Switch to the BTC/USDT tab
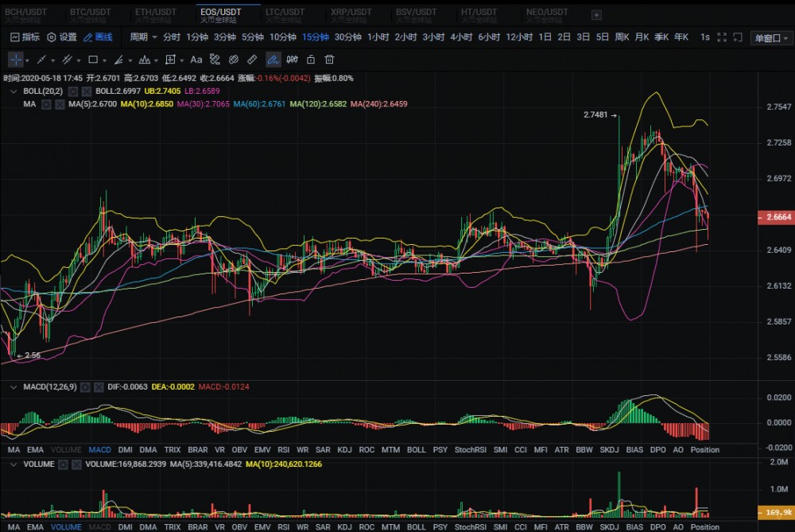This screenshot has width=795, height=532. 90,13
